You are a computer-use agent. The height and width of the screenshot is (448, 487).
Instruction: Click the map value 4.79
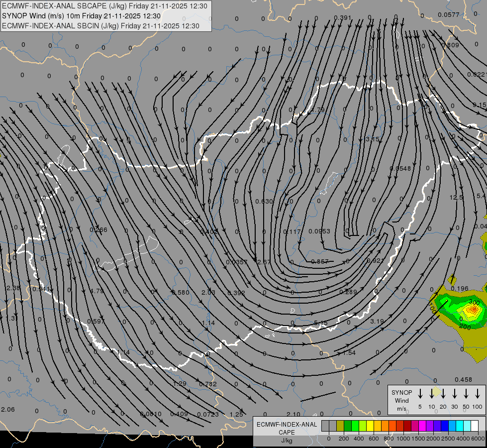(97, 291)
